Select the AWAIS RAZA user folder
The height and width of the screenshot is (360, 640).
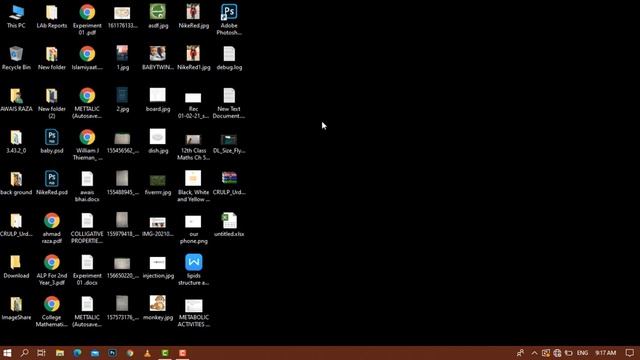[16, 100]
